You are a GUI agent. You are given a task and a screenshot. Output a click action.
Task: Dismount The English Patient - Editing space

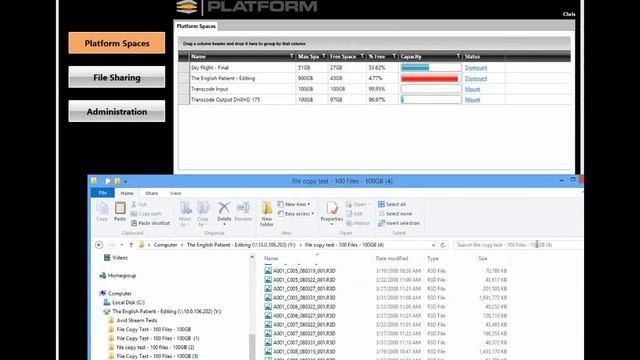[476, 78]
